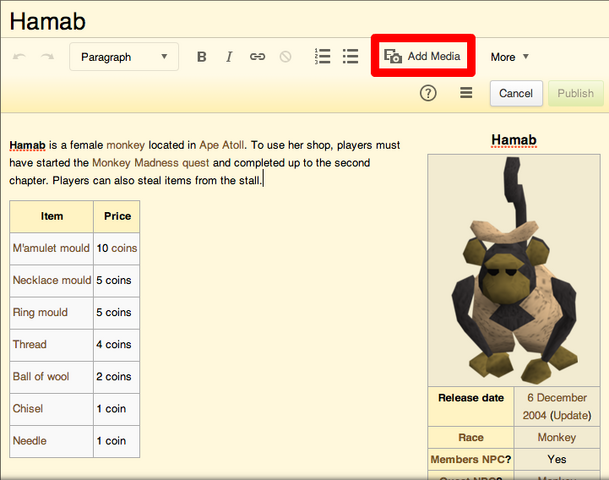Cancel the editing session
The height and width of the screenshot is (480, 609).
point(516,93)
